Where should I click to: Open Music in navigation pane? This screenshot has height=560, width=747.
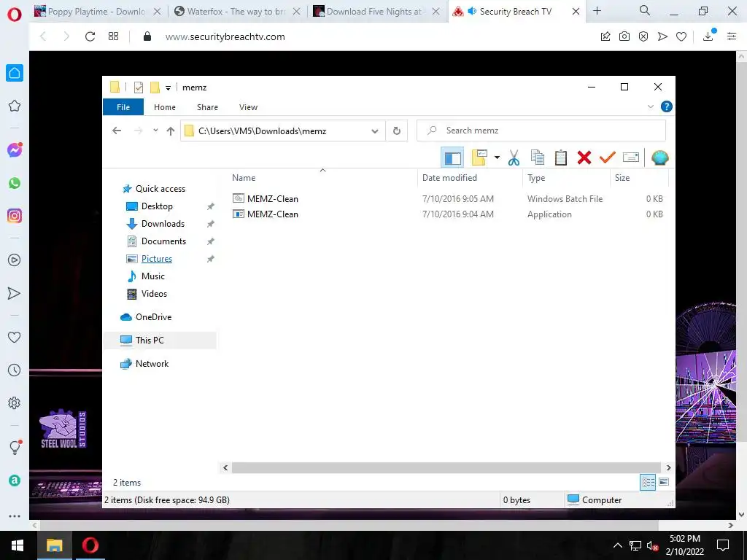[x=153, y=276]
